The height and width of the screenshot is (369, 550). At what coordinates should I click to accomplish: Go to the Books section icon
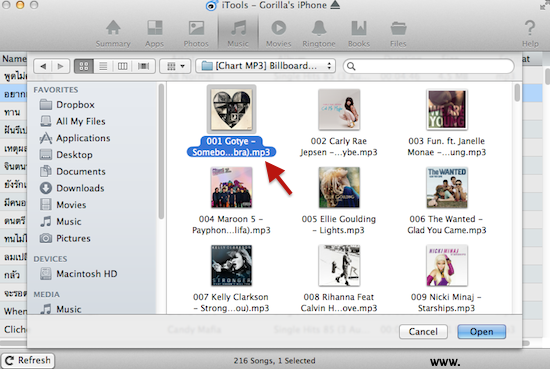(359, 34)
